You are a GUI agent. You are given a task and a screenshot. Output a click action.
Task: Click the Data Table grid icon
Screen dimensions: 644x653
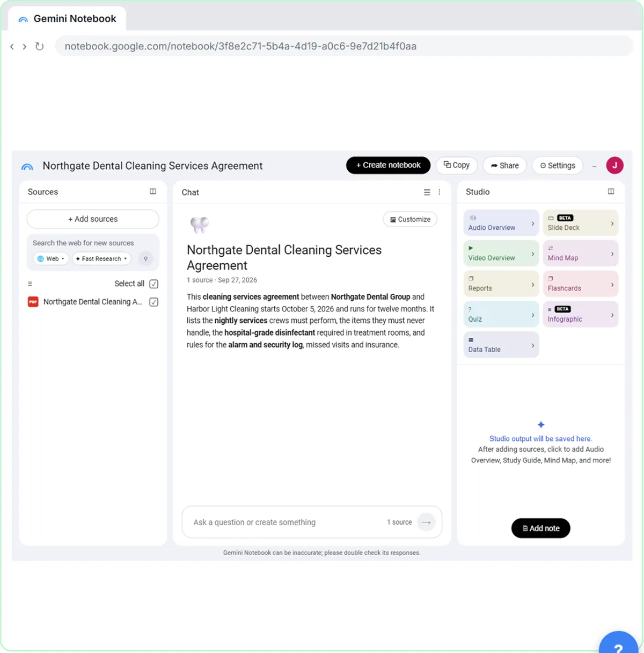coord(471,340)
